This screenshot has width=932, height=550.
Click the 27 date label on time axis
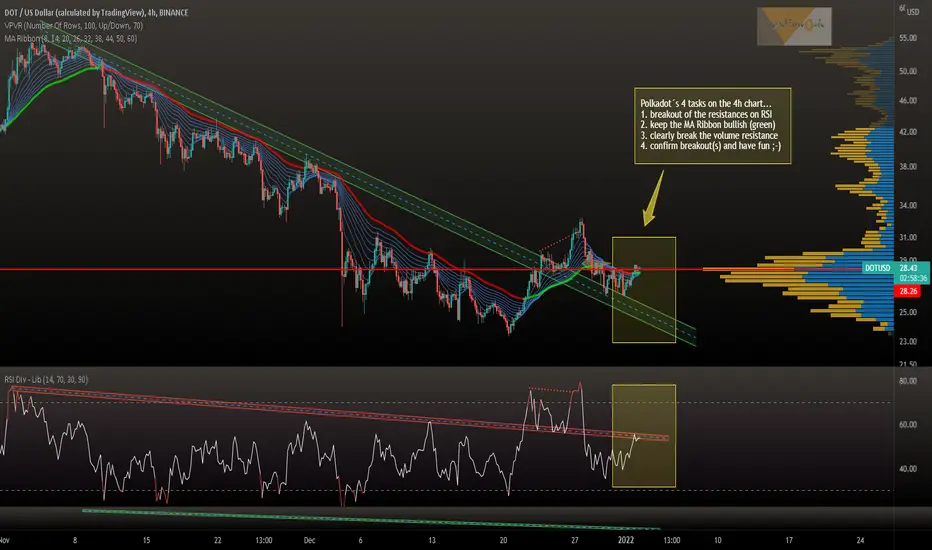point(574,540)
